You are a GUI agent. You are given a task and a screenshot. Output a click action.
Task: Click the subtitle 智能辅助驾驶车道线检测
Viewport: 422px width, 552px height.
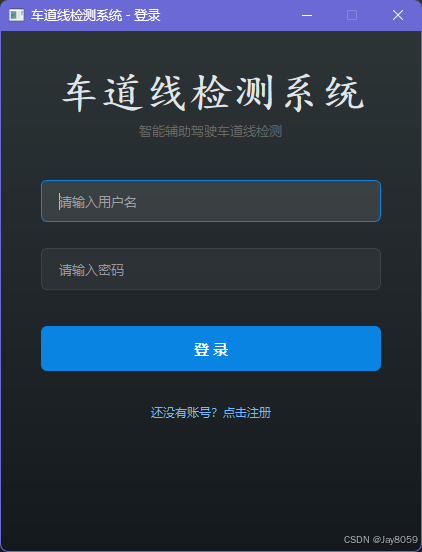click(210, 131)
